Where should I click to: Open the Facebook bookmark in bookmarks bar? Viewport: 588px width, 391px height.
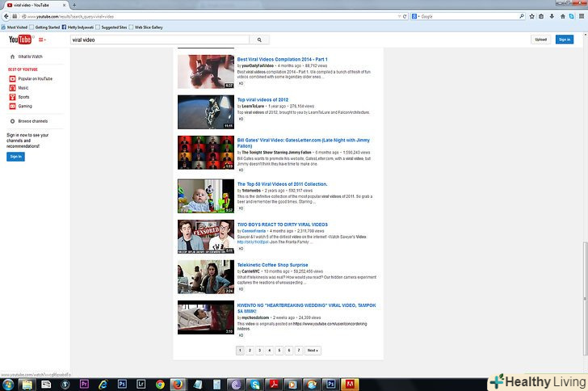(x=78, y=27)
